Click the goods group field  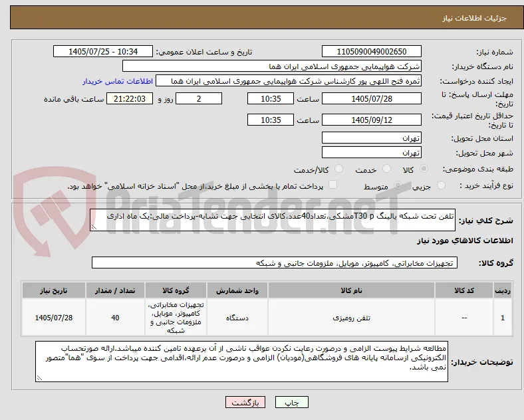click(275, 262)
